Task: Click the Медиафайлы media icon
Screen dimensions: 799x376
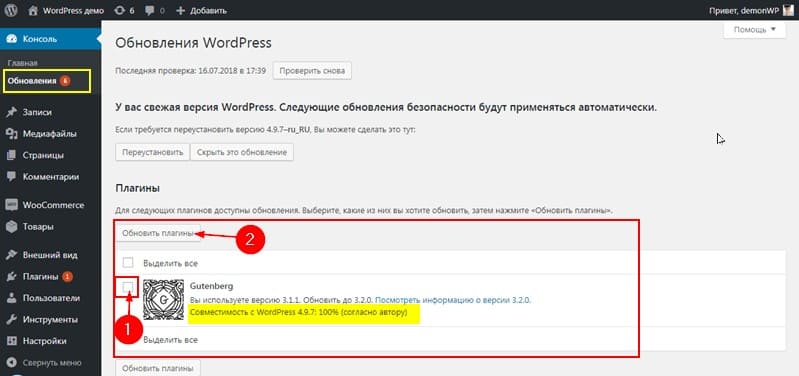Action: [12, 134]
